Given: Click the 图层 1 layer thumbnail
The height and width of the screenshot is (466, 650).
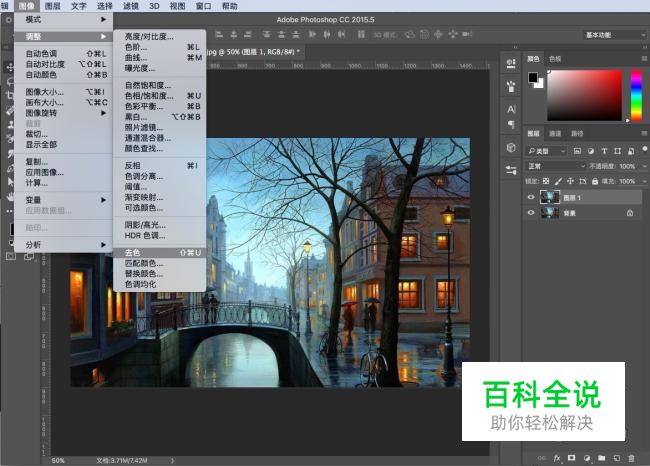Looking at the screenshot, I should [x=550, y=197].
